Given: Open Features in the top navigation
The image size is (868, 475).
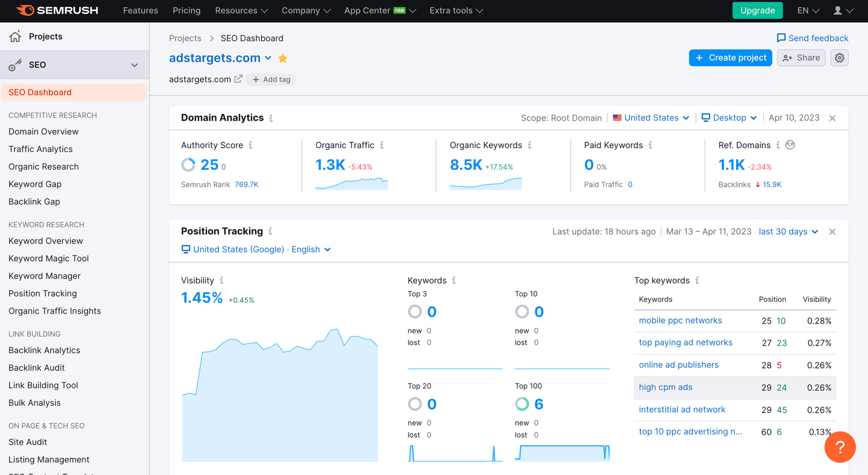Looking at the screenshot, I should (141, 10).
